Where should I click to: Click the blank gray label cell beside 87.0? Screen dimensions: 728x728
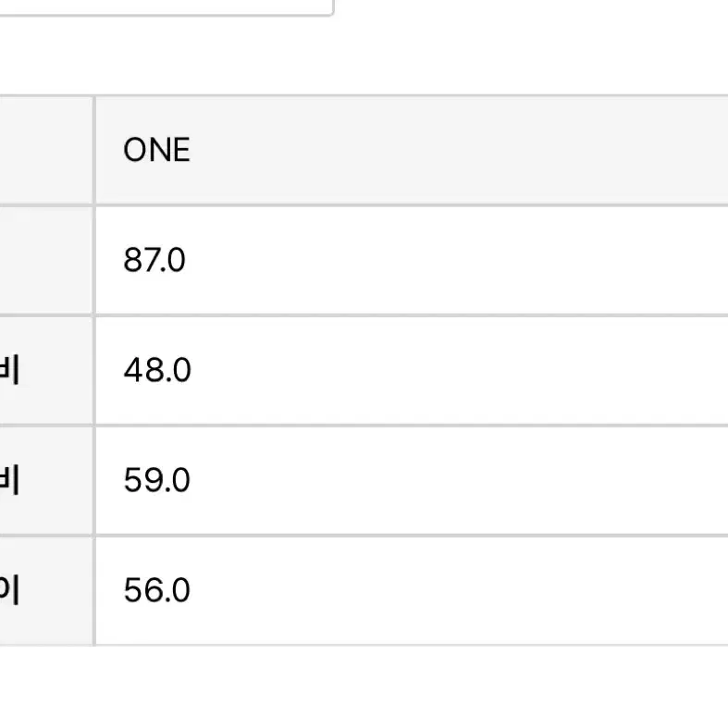click(46, 260)
